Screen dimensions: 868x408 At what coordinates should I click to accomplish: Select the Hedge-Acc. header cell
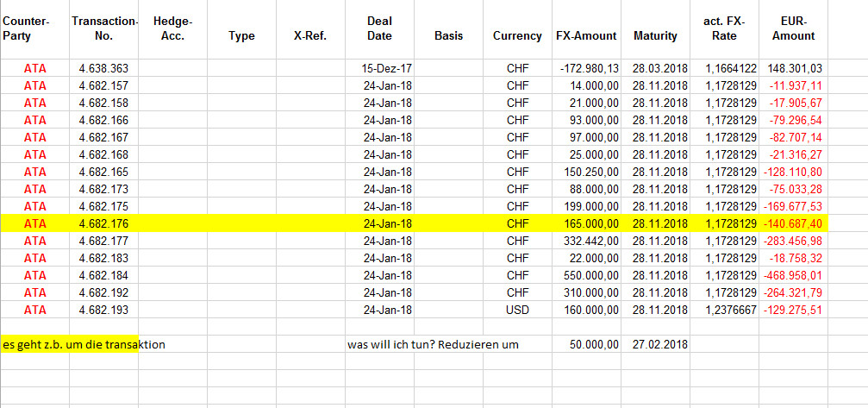tap(172, 29)
